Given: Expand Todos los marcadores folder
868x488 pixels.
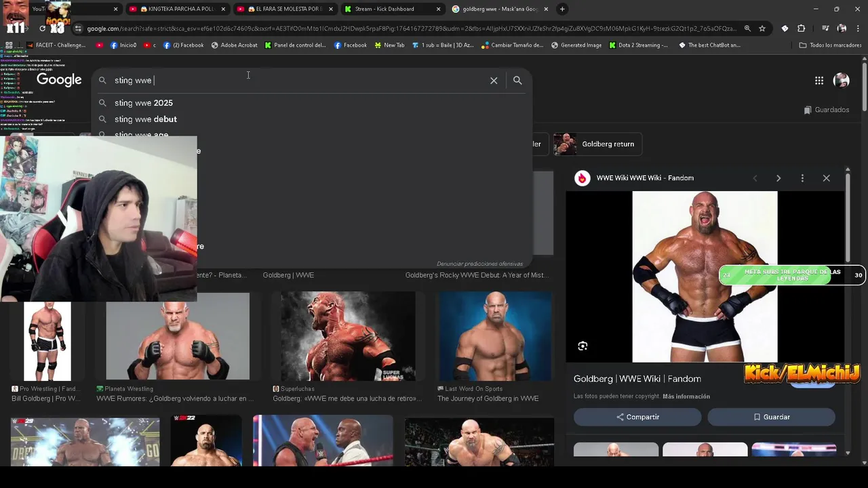Looking at the screenshot, I should [831, 45].
